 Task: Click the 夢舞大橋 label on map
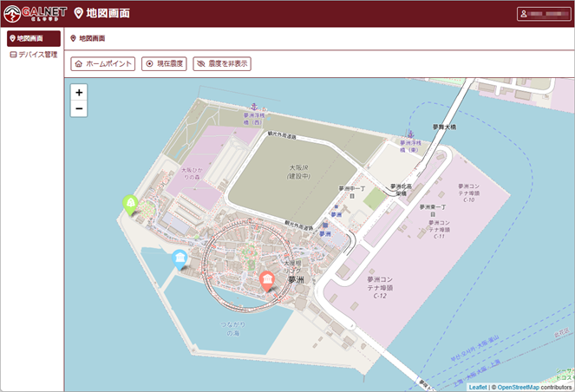click(x=444, y=127)
